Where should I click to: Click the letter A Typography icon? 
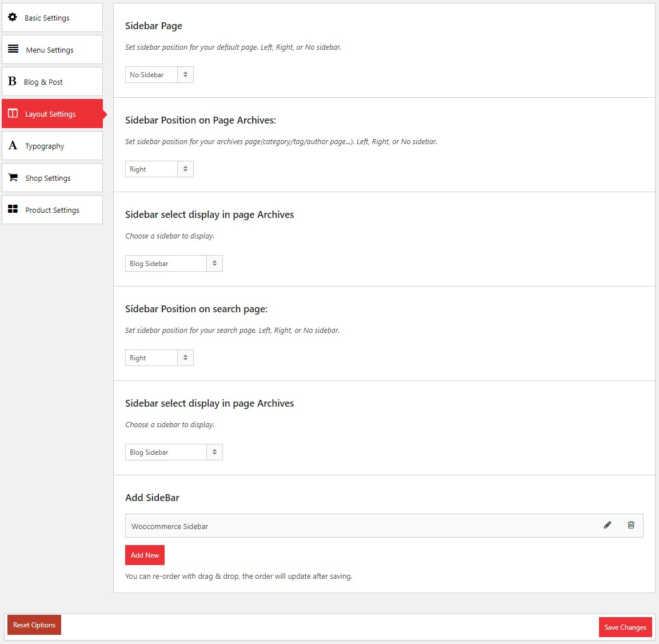(x=13, y=145)
